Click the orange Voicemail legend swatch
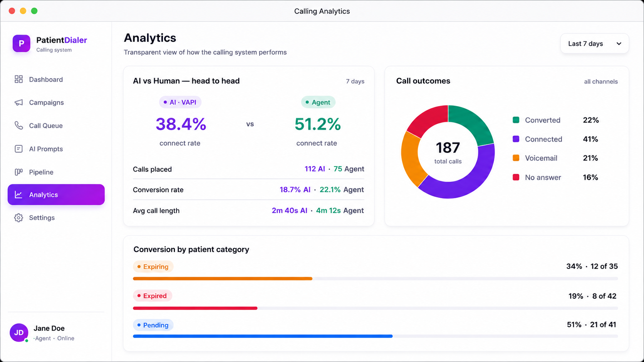 tap(516, 158)
